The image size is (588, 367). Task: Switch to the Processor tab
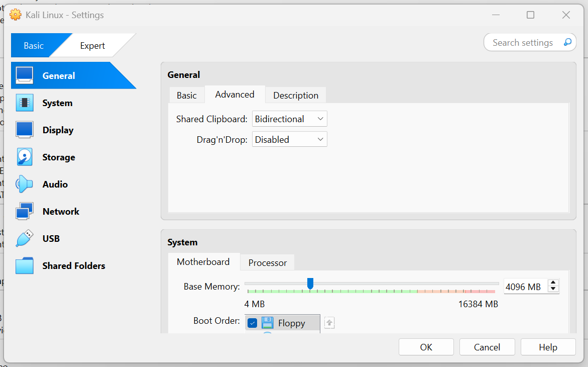click(x=267, y=263)
